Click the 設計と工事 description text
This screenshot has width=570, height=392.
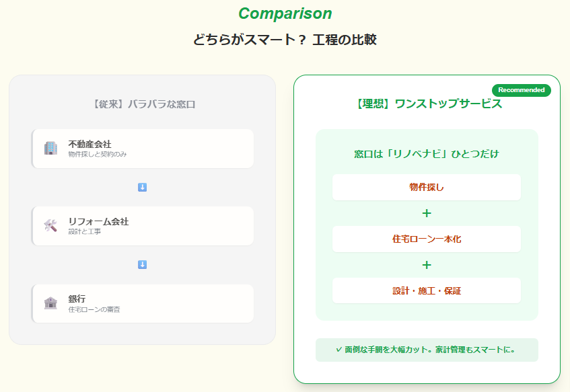click(84, 232)
